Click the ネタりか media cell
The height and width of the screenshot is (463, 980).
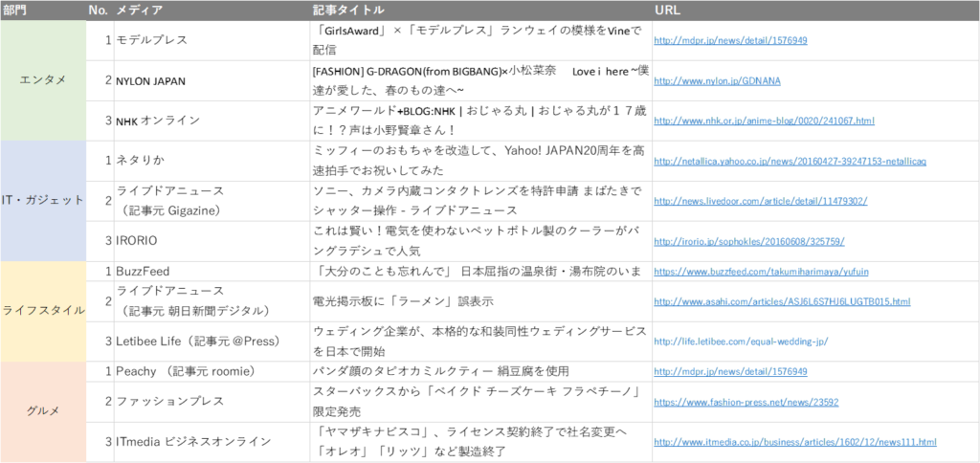pyautogui.click(x=212, y=161)
